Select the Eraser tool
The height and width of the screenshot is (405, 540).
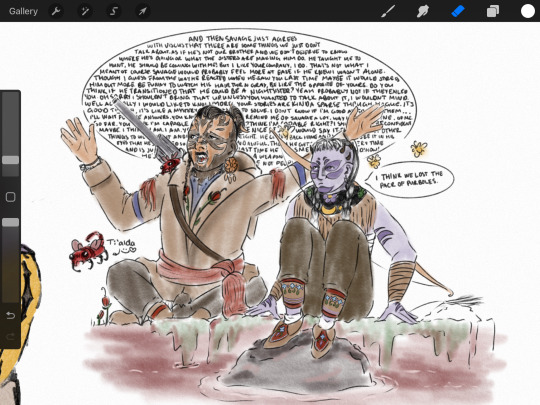458,11
